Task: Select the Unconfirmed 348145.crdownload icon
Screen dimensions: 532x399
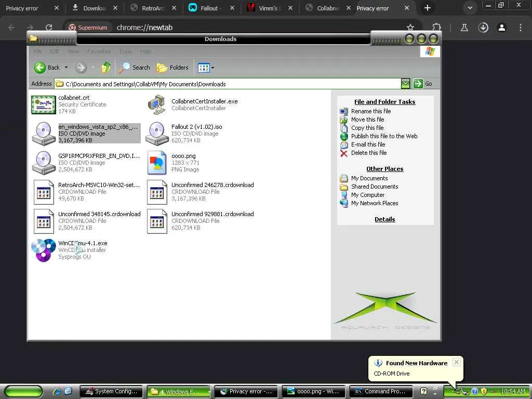Action: point(44,221)
